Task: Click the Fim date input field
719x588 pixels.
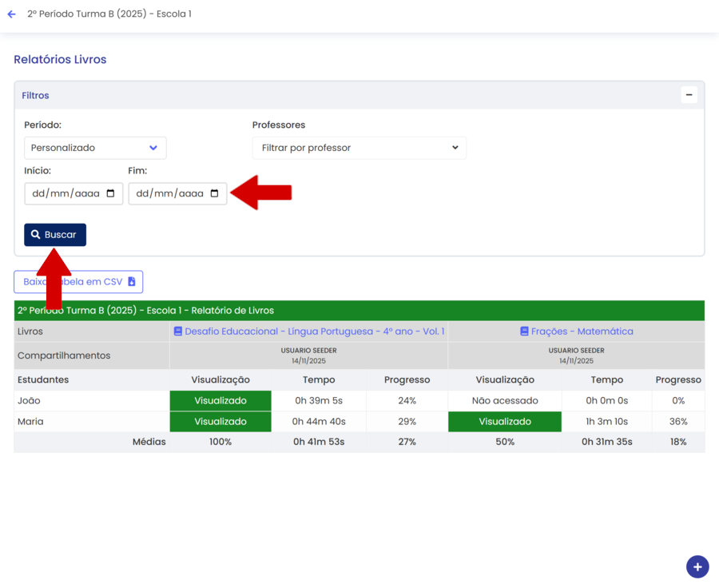Action: click(x=168, y=193)
